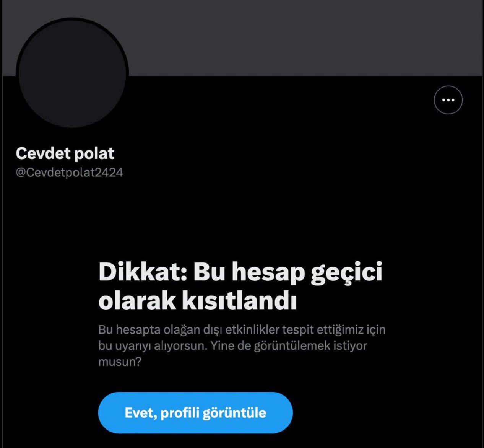The image size is (484, 448).
Task: Select the display name Cevdet polat
Action: [x=65, y=153]
